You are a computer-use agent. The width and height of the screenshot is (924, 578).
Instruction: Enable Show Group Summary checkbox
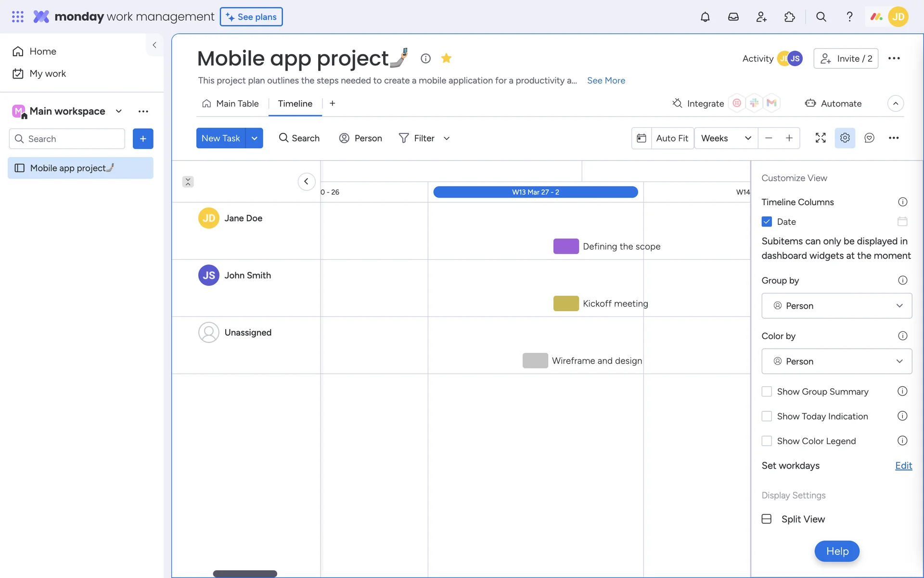point(767,392)
